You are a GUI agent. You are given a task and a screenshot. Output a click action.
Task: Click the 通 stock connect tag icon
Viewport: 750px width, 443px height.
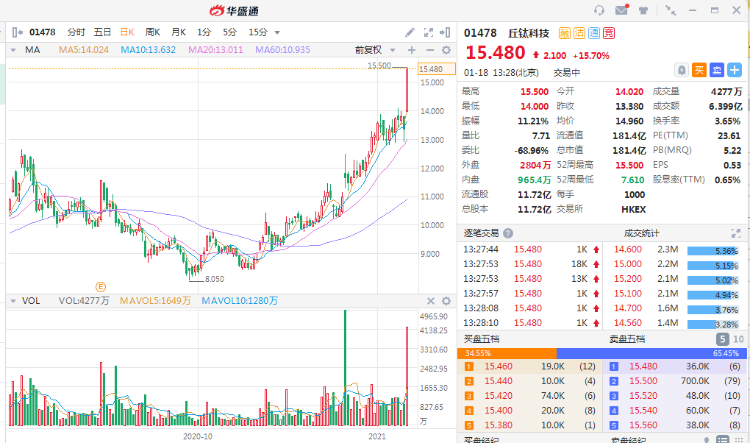594,33
